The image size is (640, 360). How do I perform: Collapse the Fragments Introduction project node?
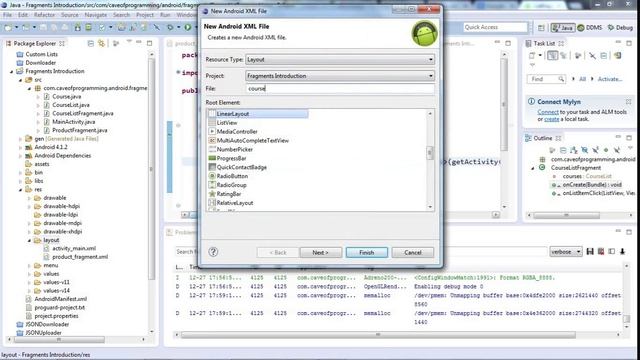(11, 71)
